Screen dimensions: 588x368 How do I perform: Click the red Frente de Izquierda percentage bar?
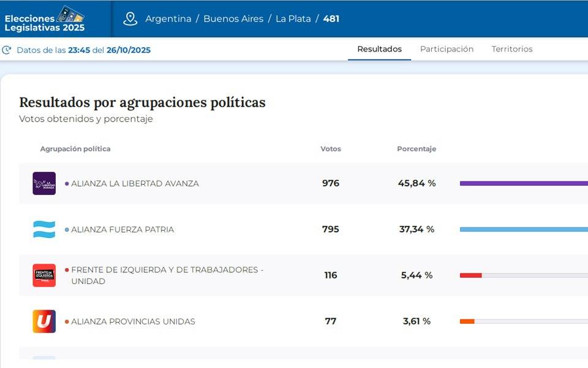coord(471,275)
